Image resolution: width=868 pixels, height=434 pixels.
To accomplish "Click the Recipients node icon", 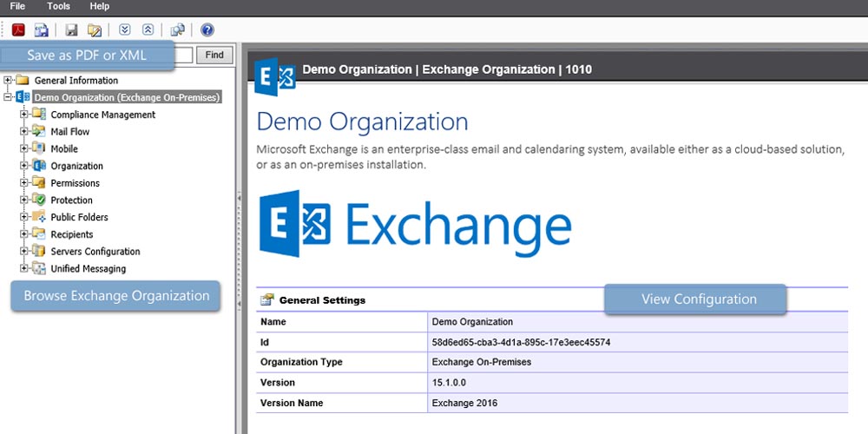I will point(39,234).
